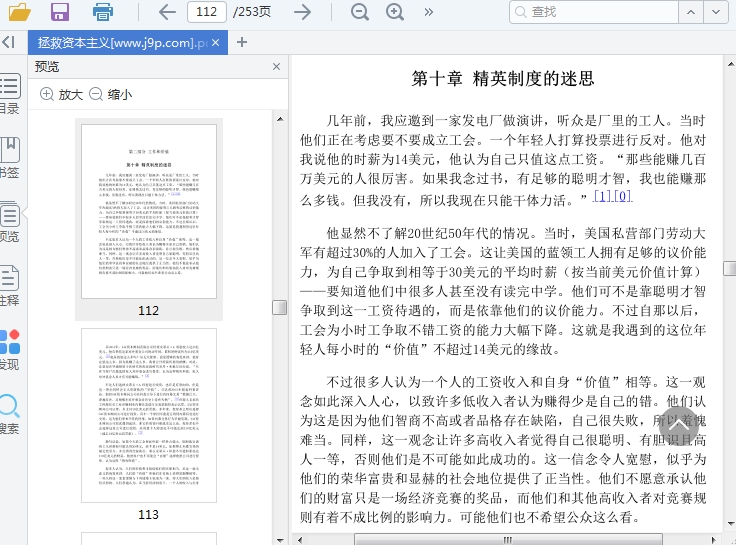Add a new tab with plus button
736x545 pixels.
coord(242,43)
